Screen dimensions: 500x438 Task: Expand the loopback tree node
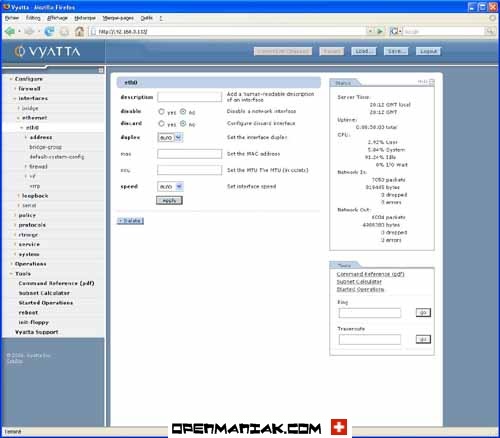coord(19,196)
